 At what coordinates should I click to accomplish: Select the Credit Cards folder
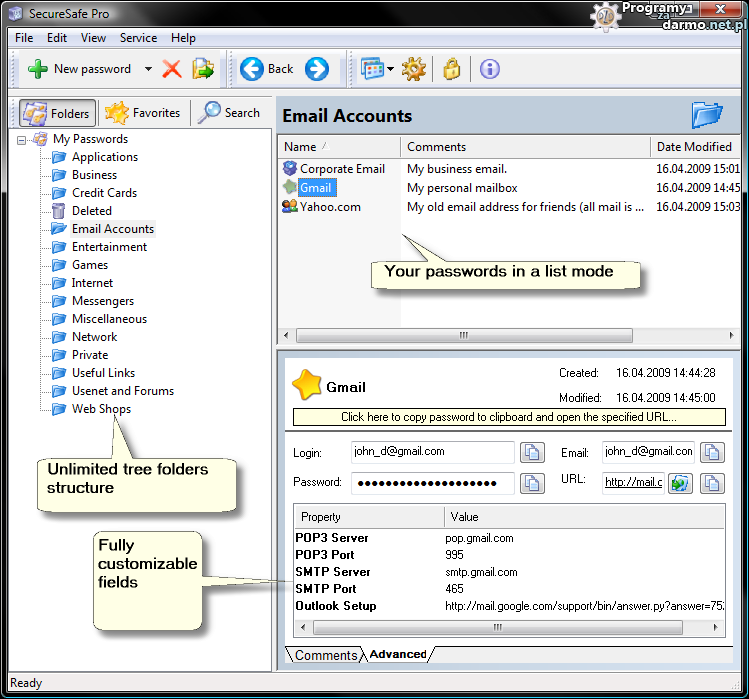[x=104, y=193]
